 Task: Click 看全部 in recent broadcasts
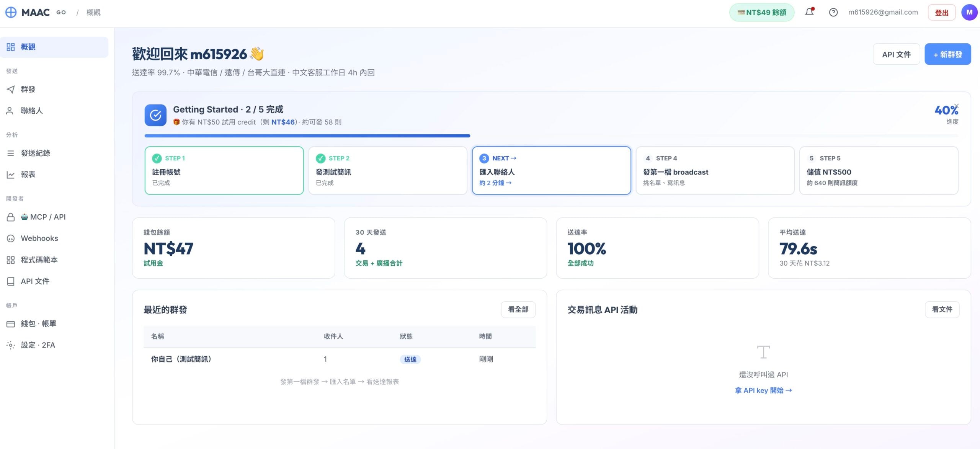(518, 309)
